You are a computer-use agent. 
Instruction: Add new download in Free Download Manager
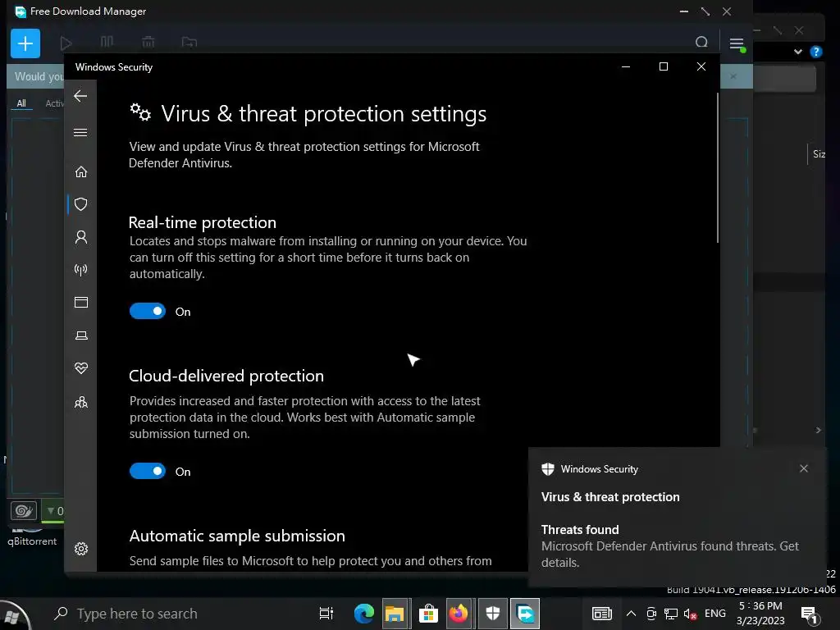(25, 43)
